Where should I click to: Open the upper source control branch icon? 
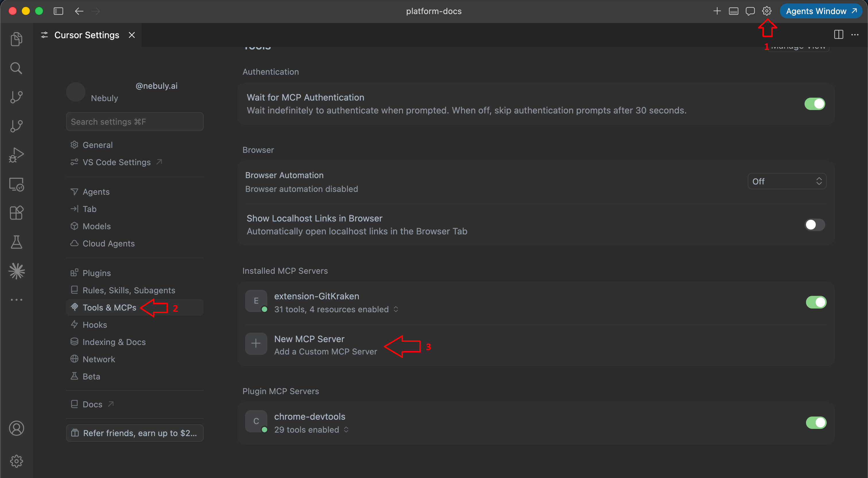tap(16, 97)
